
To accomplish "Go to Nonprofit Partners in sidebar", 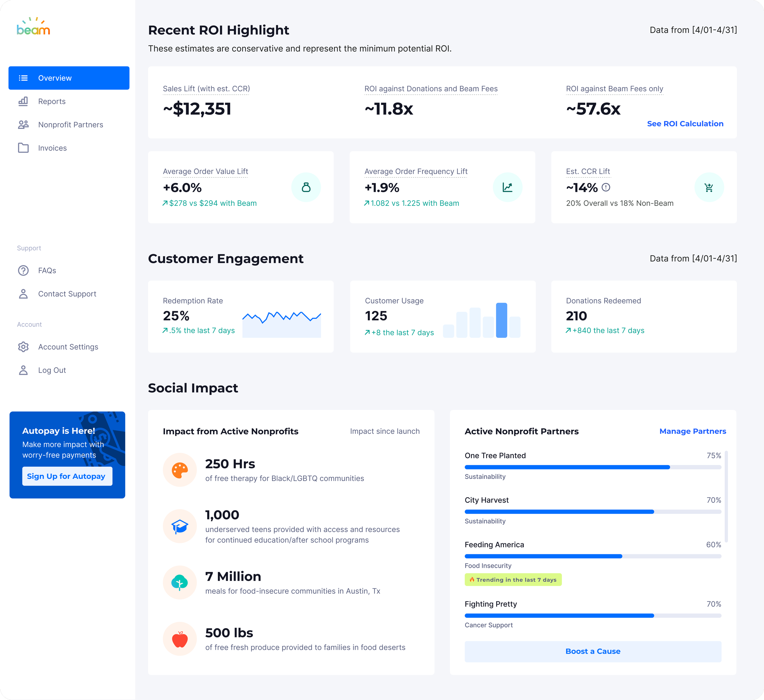I will (x=71, y=125).
